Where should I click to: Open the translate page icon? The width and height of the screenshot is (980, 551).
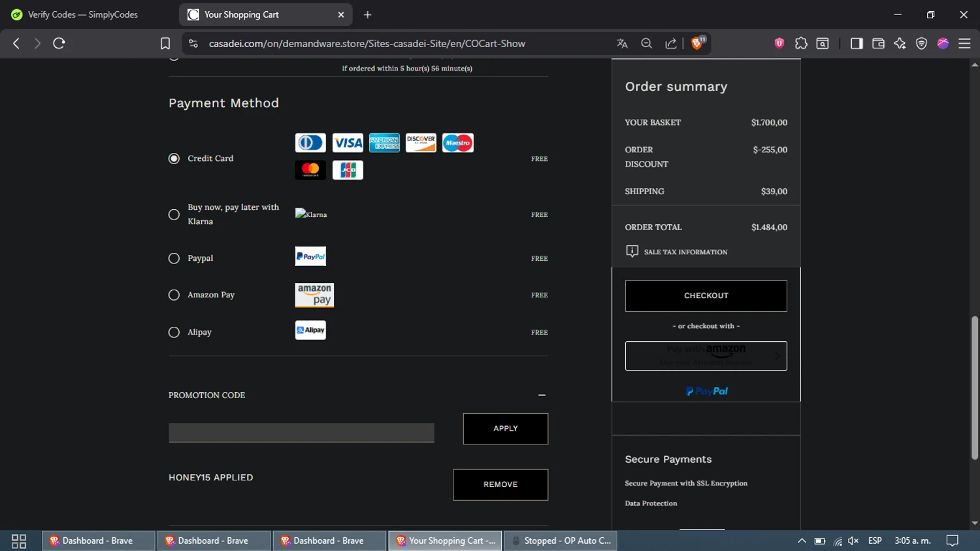622,43
